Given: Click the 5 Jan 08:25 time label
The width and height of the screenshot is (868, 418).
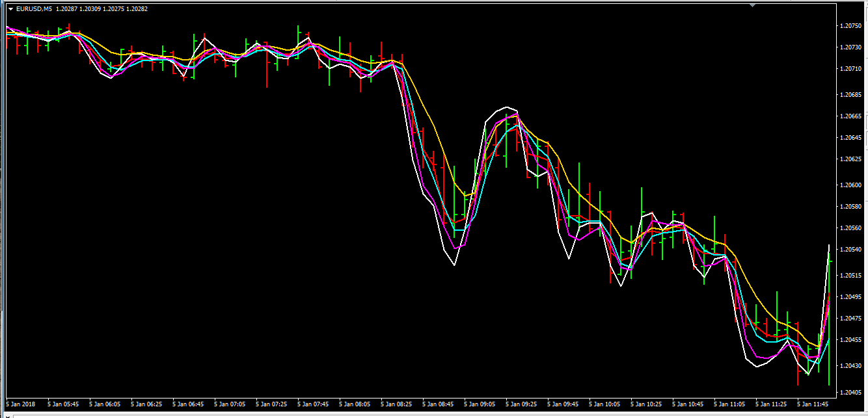Looking at the screenshot, I should tap(397, 404).
